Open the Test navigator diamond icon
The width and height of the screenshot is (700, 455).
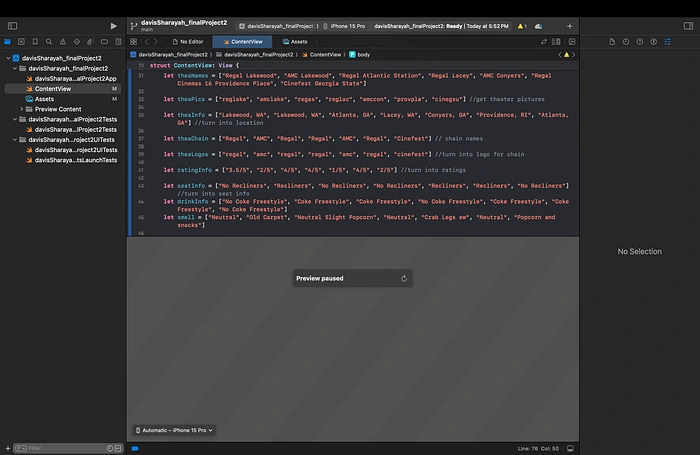point(77,42)
